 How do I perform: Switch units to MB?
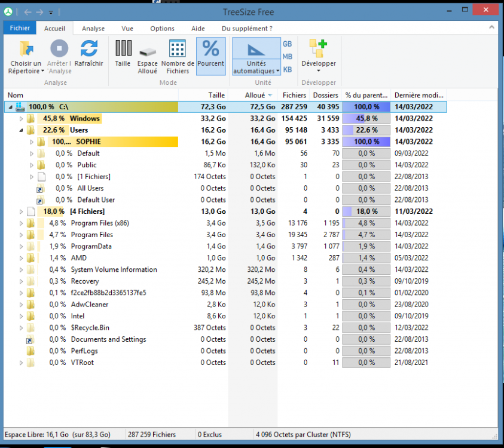287,57
